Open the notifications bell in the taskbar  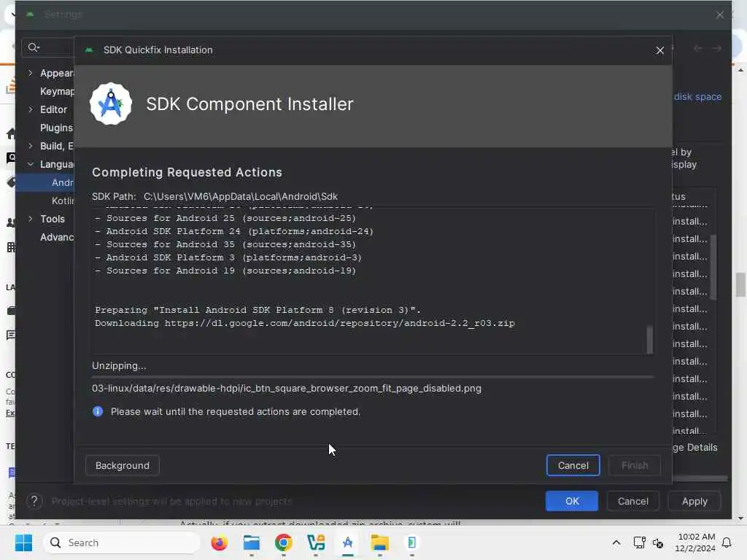tap(727, 542)
